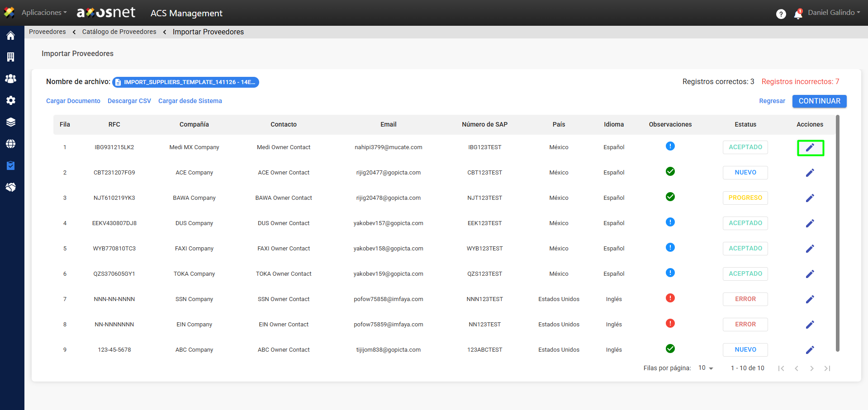
Task: Click the handshake icon in sidebar
Action: [11, 187]
